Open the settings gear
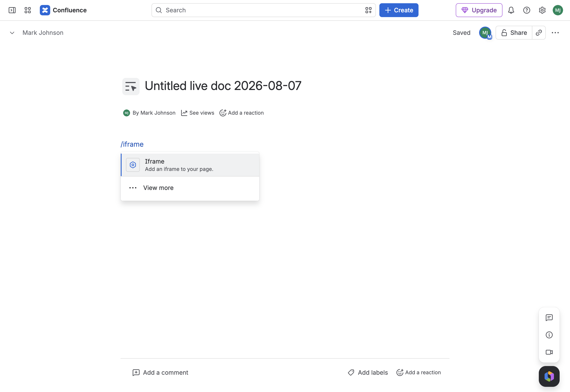The height and width of the screenshot is (392, 570). coord(542,10)
